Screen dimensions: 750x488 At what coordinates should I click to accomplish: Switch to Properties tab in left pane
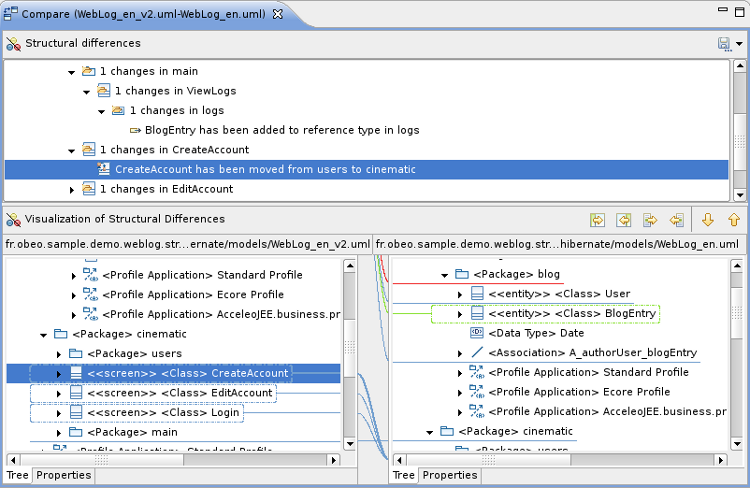62,476
